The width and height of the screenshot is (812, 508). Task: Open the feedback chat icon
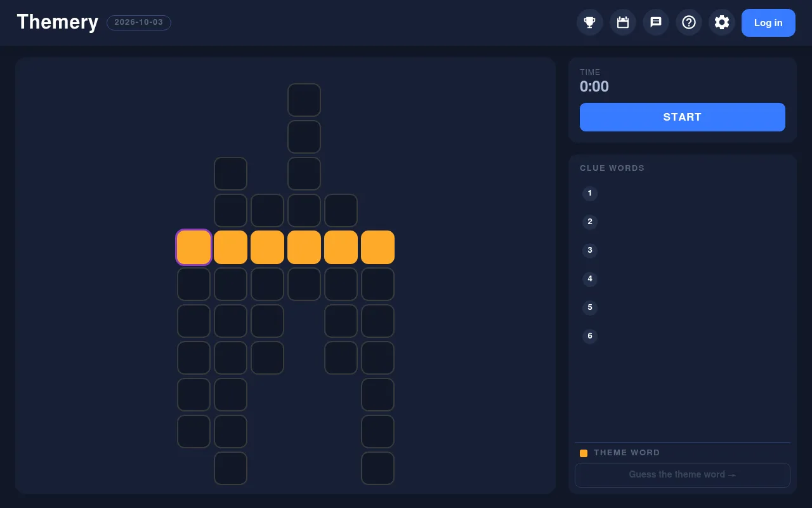(x=656, y=22)
